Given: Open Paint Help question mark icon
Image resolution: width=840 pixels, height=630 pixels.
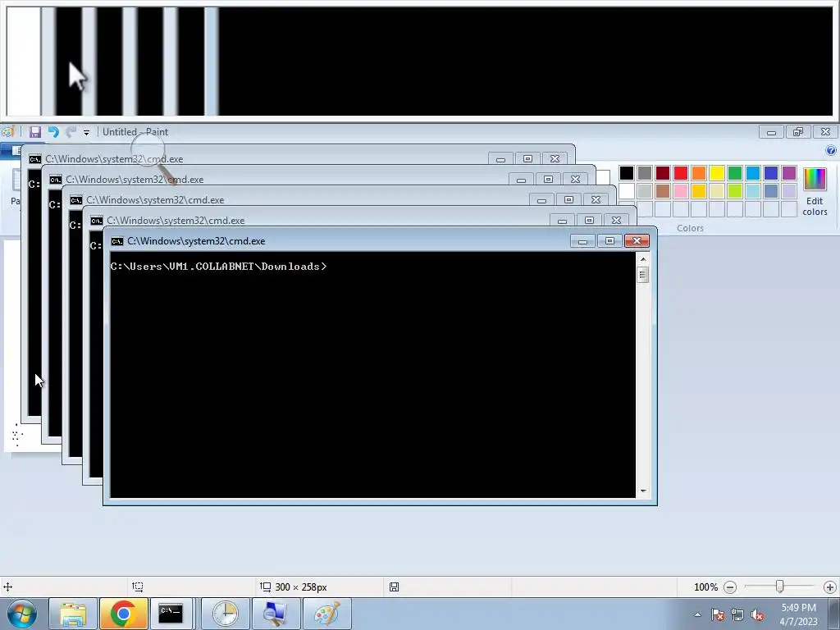Looking at the screenshot, I should point(831,151).
